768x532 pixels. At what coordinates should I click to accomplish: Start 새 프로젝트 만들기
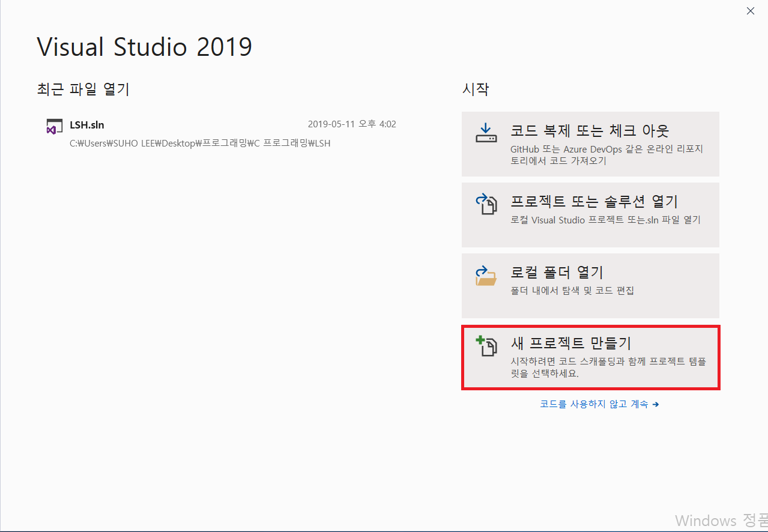click(x=590, y=358)
